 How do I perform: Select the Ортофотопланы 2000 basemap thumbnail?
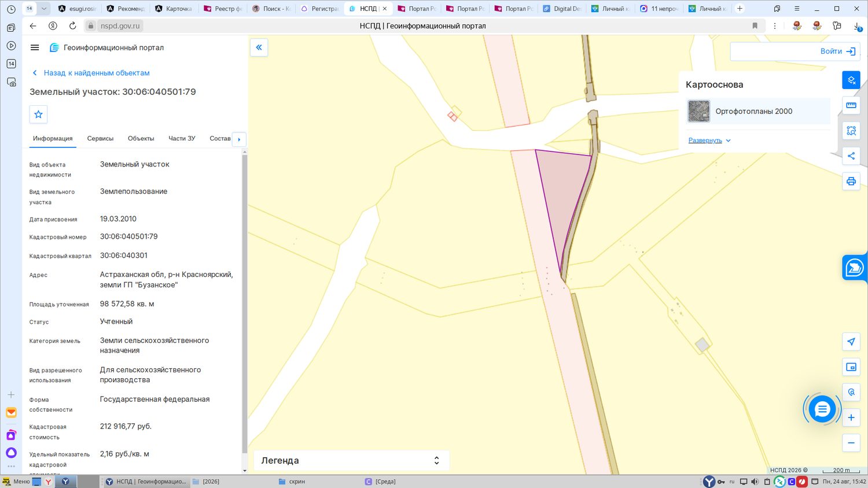coord(698,111)
